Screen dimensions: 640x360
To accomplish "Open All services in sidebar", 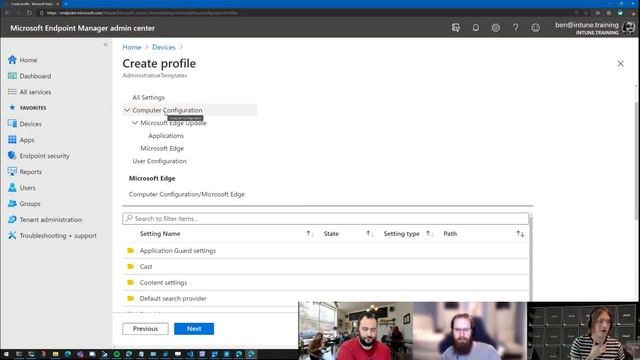I will 35,92.
